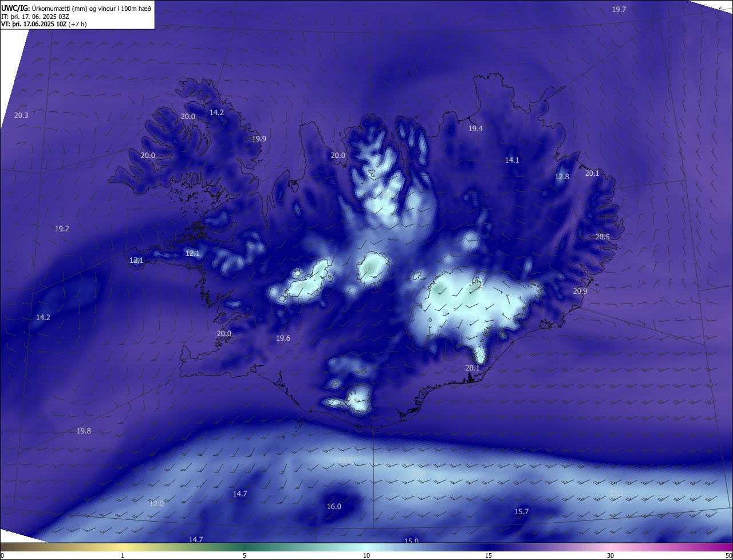Click the tick label 30 on the color scale
This screenshot has height=560, width=733.
tap(610, 555)
